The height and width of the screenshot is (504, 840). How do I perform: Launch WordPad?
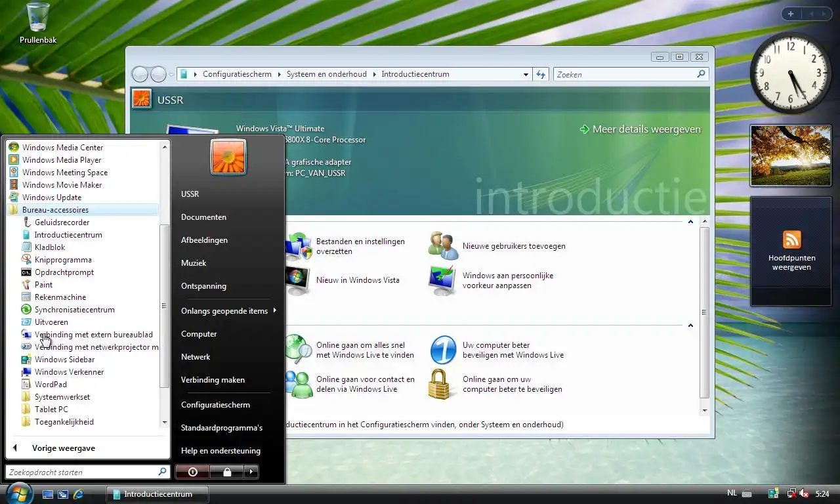44,385
